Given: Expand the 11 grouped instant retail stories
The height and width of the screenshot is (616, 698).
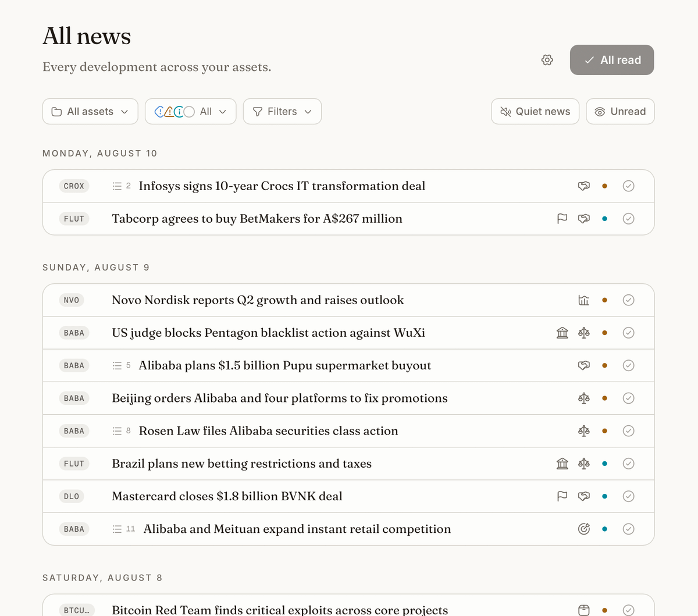Looking at the screenshot, I should [x=123, y=529].
